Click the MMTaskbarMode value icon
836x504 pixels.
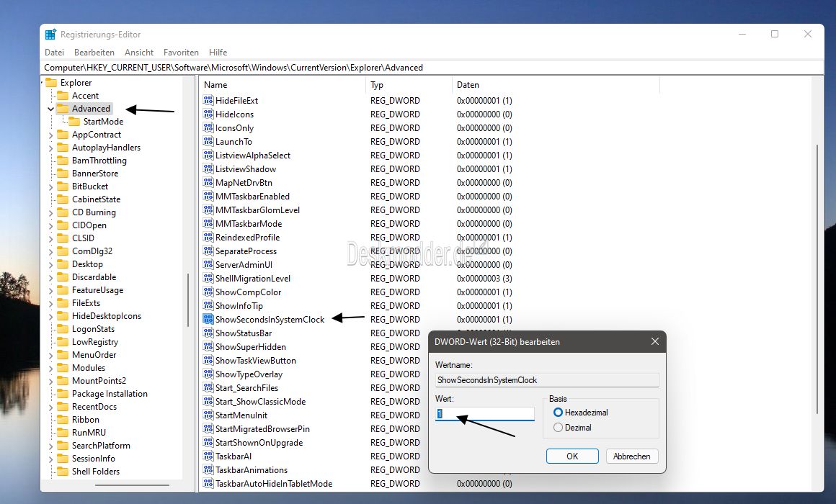208,223
